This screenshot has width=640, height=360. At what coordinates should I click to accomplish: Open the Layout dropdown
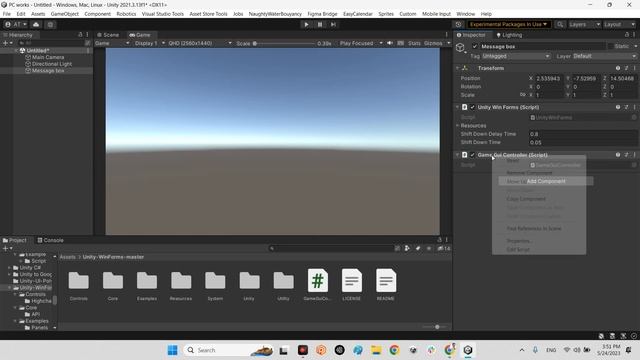619,24
